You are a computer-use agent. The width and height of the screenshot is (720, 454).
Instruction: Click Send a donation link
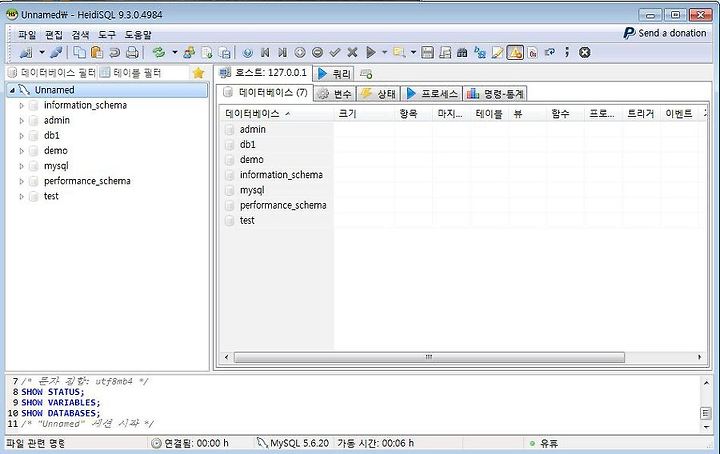coord(664,33)
